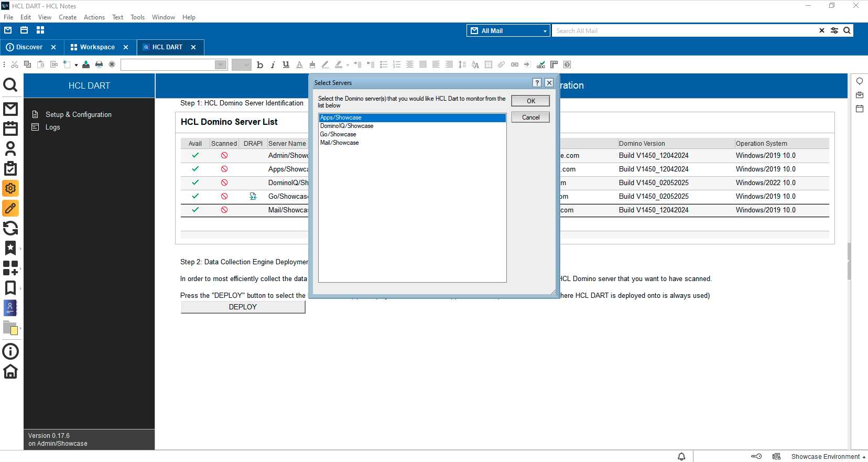Viewport: 868px width, 462px height.
Task: Toggle bold text formatting
Action: pyautogui.click(x=260, y=65)
